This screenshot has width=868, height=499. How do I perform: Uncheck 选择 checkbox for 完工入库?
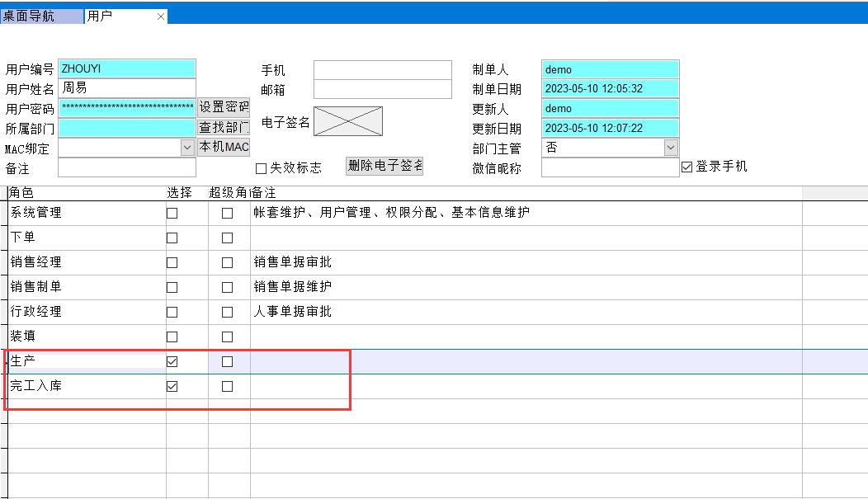pyautogui.click(x=172, y=386)
